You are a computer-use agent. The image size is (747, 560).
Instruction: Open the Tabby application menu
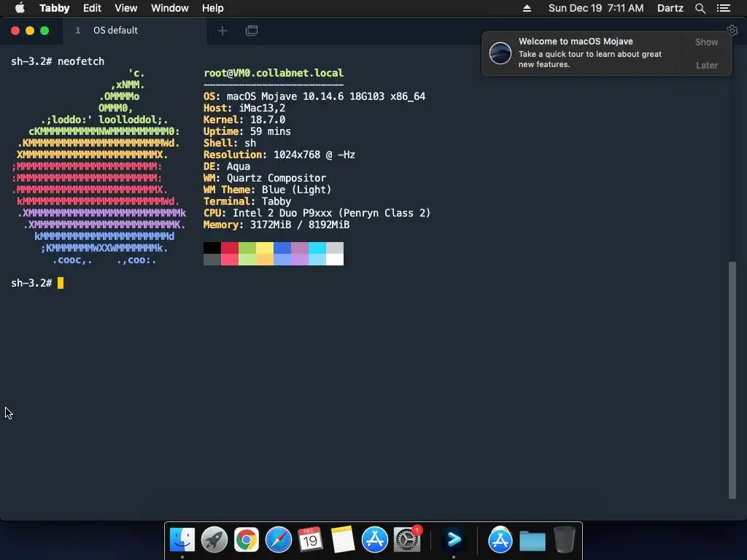coord(54,8)
